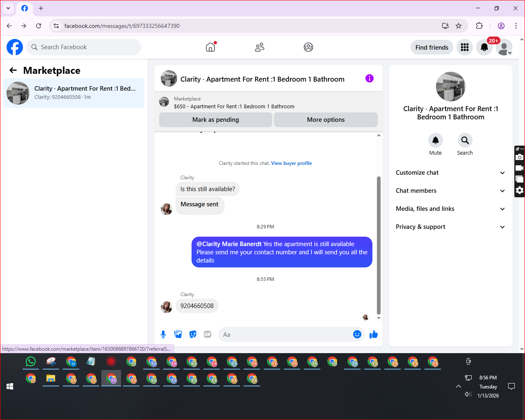Select the Clarity apartment conversation in list
The height and width of the screenshot is (420, 525).
click(x=74, y=93)
